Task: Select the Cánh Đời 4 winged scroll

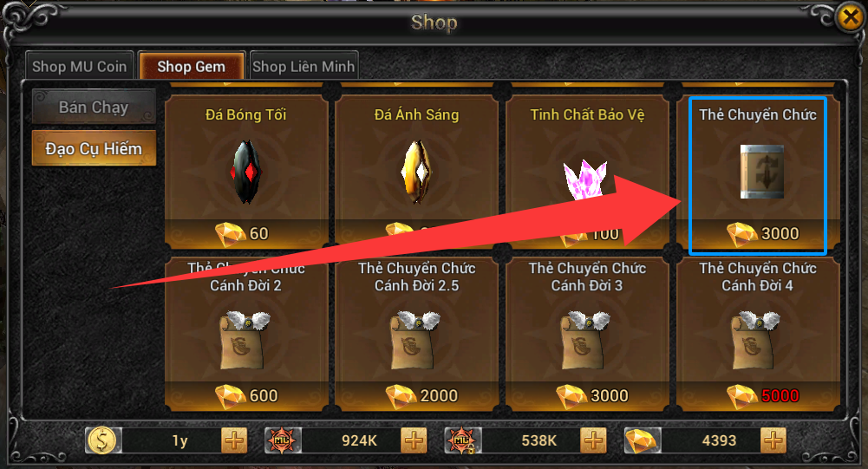Action: (x=755, y=340)
